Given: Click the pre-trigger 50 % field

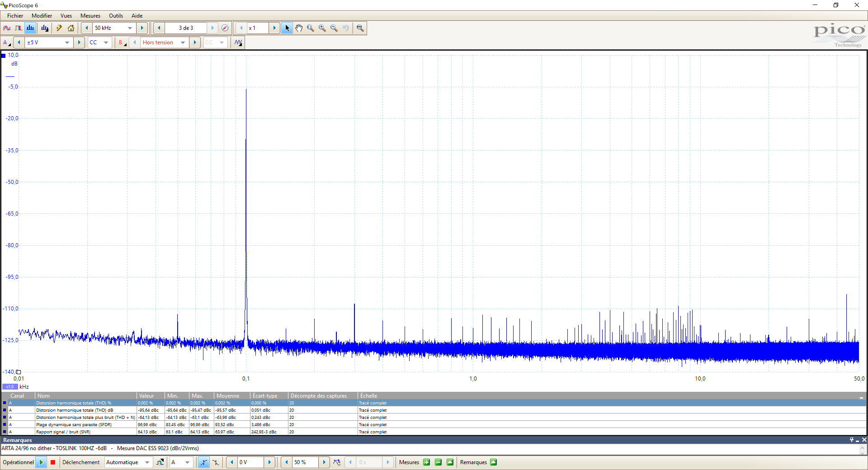Looking at the screenshot, I should click(x=306, y=462).
